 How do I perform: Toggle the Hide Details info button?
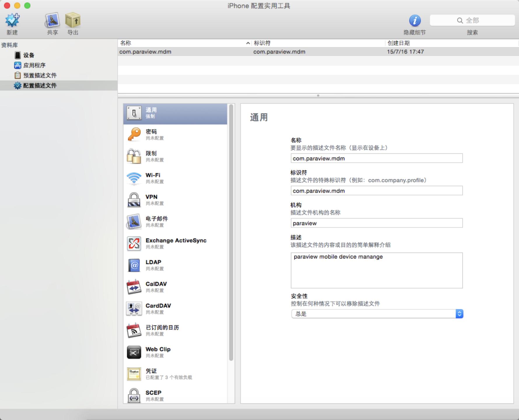point(415,21)
